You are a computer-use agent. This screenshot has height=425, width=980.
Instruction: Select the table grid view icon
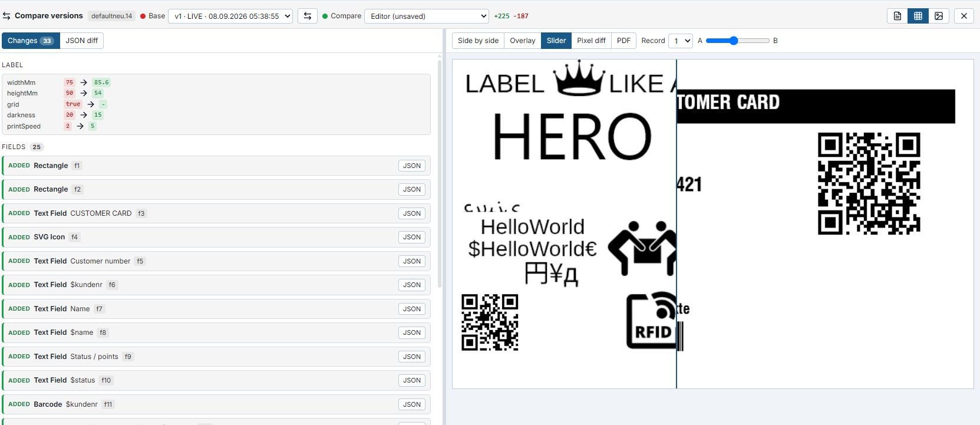pyautogui.click(x=918, y=16)
